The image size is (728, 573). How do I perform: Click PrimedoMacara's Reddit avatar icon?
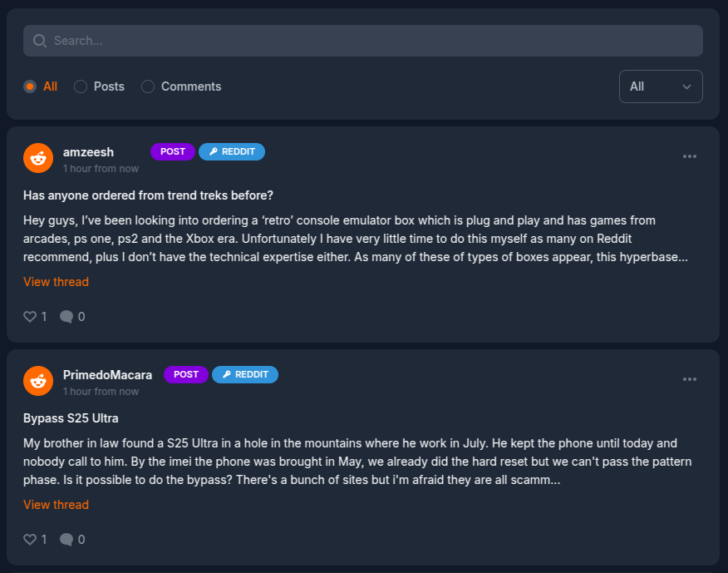click(x=38, y=381)
